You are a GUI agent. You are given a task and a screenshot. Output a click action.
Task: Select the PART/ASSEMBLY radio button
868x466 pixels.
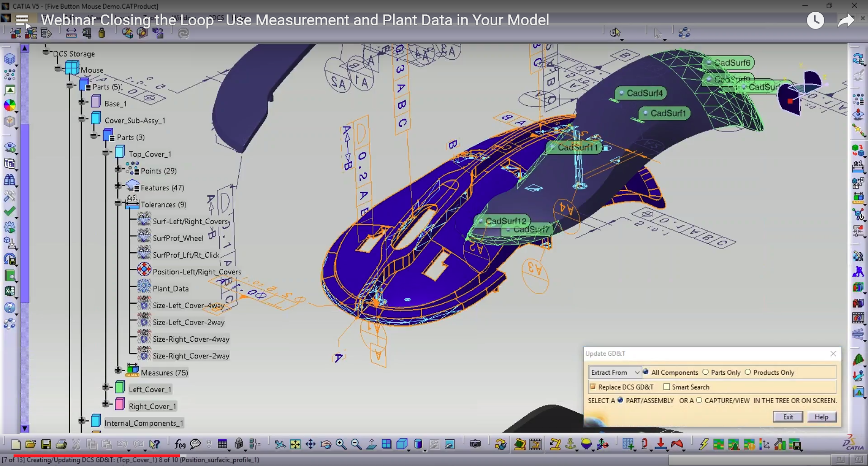pyautogui.click(x=620, y=400)
